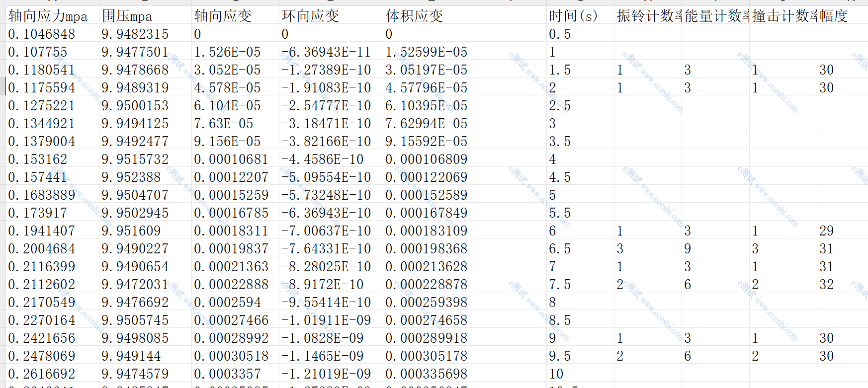The height and width of the screenshot is (388, 868).
Task: Click the 环向应变 column header cell
Action: 331,15
